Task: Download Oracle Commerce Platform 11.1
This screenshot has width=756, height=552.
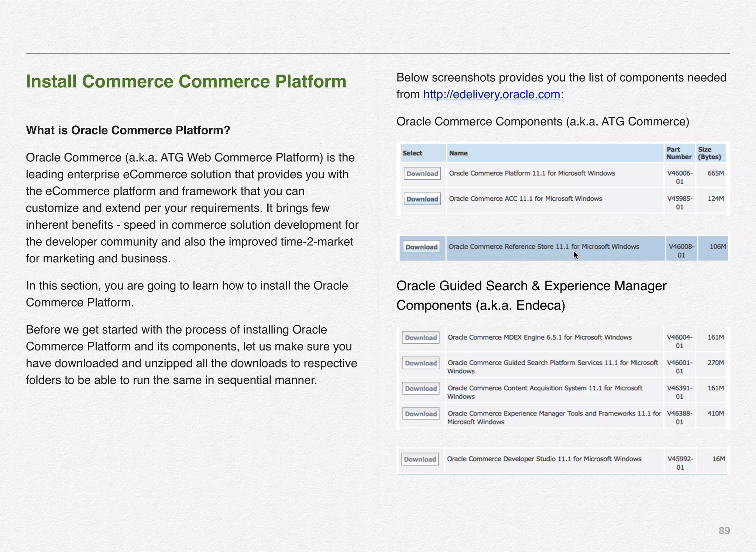Action: click(x=422, y=173)
